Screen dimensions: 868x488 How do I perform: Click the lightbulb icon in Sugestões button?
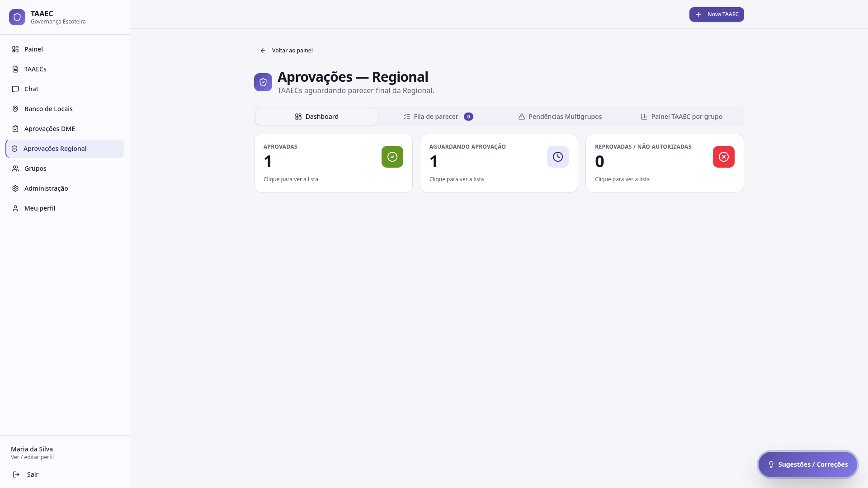coord(771,465)
